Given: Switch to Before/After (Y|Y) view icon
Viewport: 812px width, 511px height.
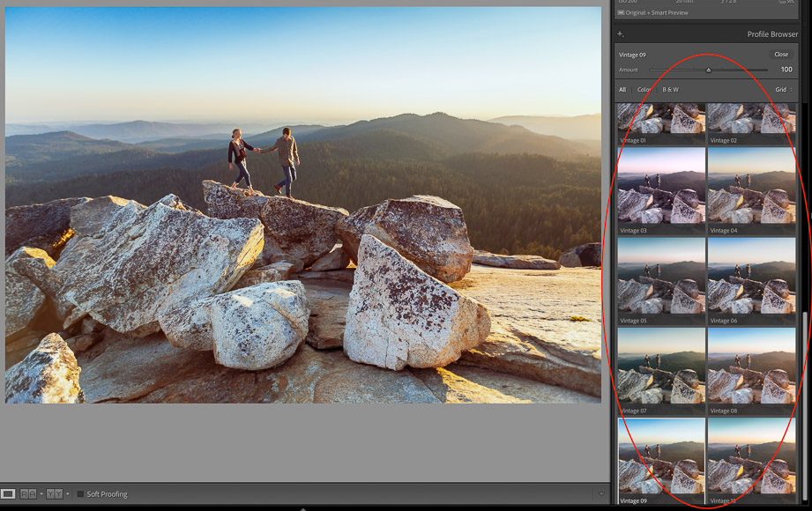Looking at the screenshot, I should 55,494.
